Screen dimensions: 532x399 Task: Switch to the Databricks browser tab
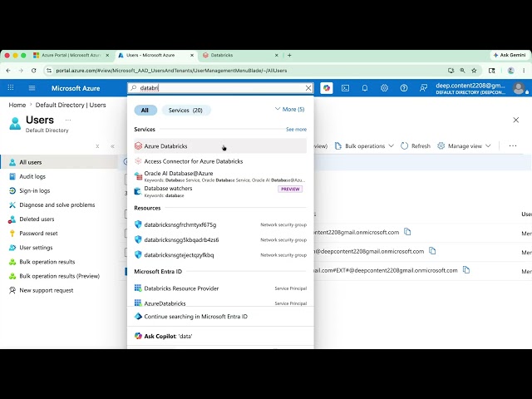pyautogui.click(x=240, y=55)
